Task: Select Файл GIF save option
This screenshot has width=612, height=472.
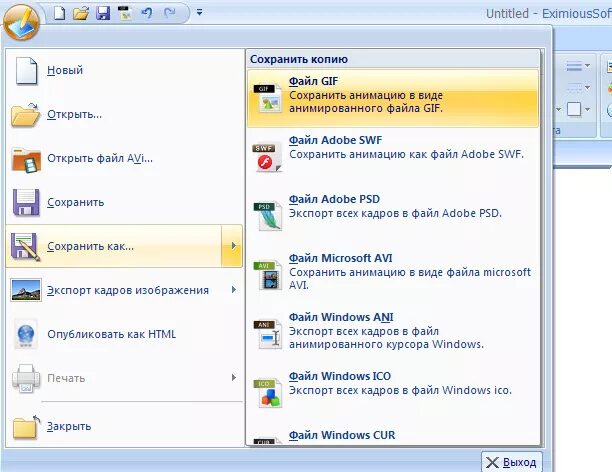Action: coord(393,98)
